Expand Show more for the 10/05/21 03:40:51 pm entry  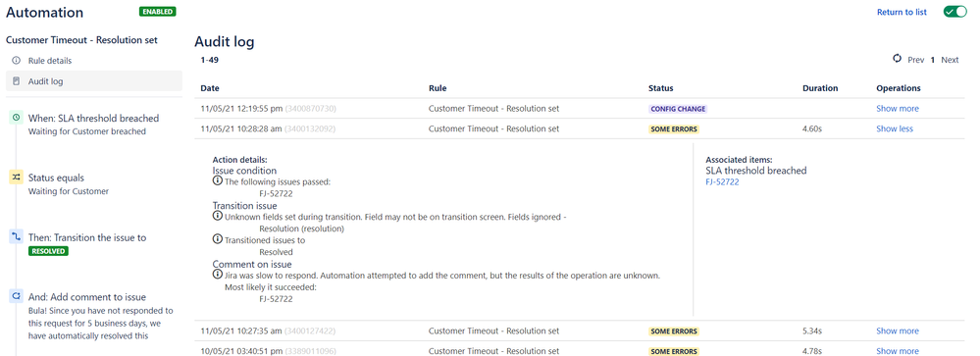point(898,351)
